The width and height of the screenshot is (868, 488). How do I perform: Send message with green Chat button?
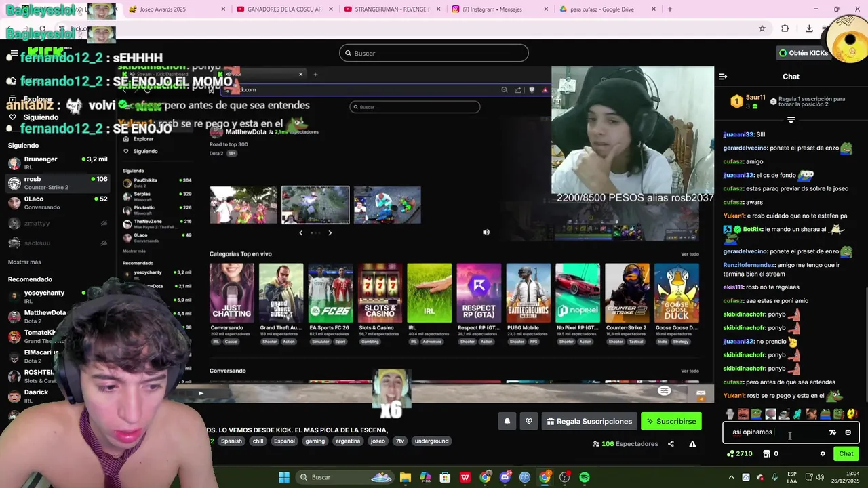click(846, 454)
